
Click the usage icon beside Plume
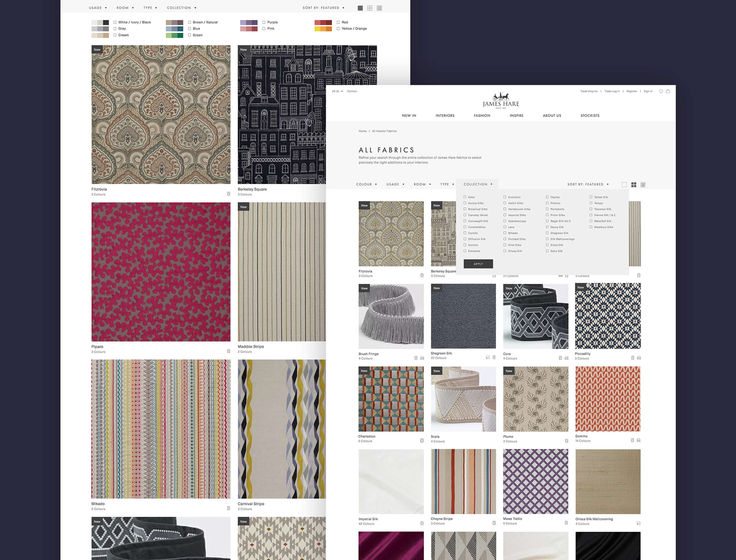(566, 441)
